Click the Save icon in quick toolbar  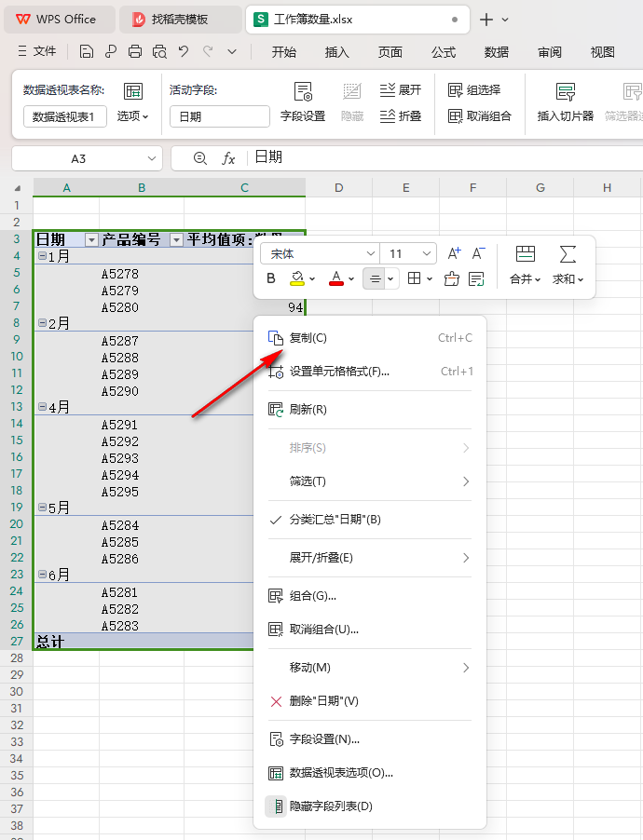87,51
